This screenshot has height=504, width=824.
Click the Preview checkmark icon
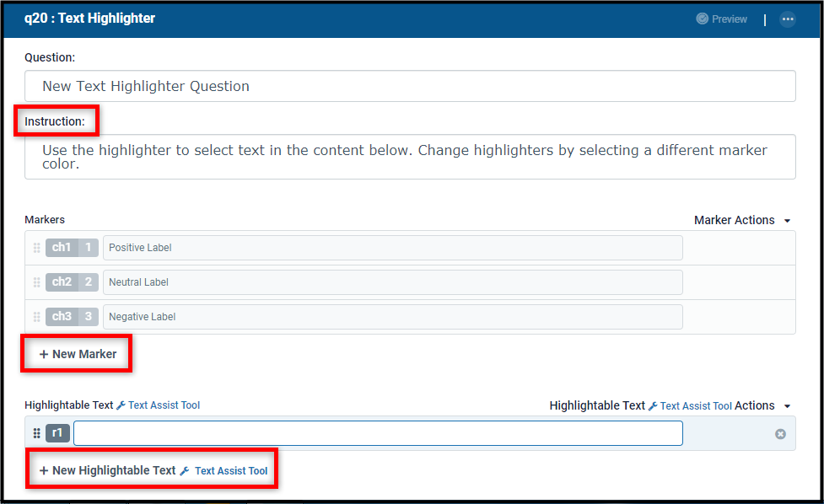(x=702, y=19)
